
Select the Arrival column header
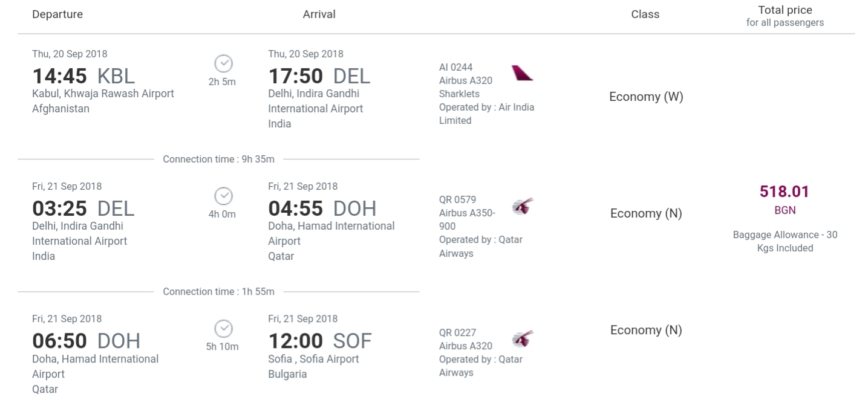(319, 14)
